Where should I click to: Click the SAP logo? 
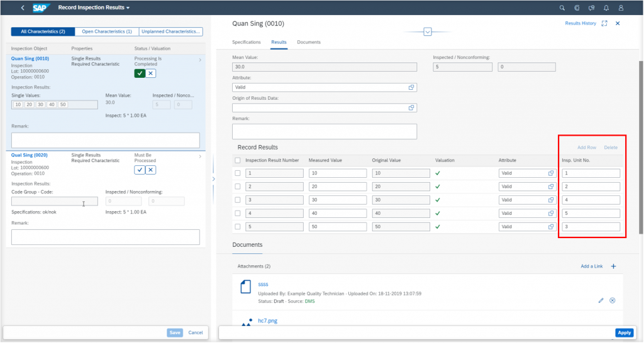click(41, 8)
